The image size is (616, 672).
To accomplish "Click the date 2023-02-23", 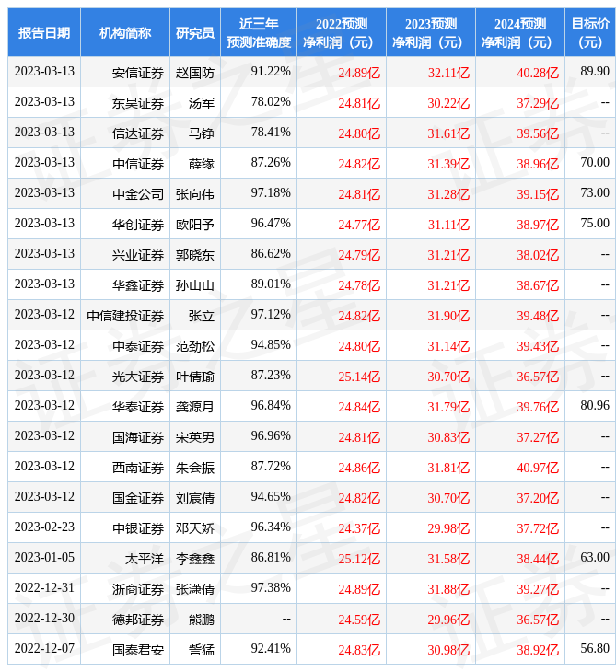I will pyautogui.click(x=44, y=527).
